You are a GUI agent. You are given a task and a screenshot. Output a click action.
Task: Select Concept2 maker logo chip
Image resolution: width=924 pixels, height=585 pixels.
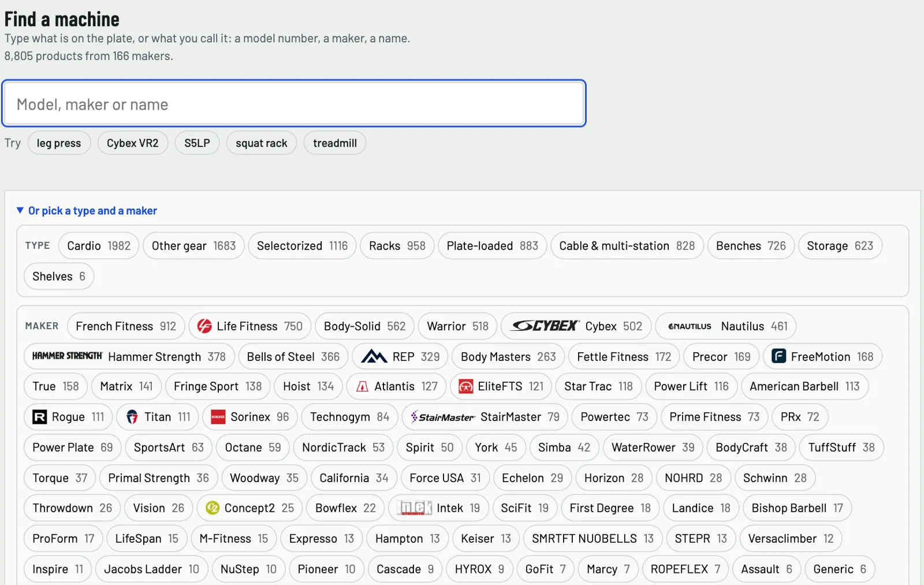click(249, 508)
